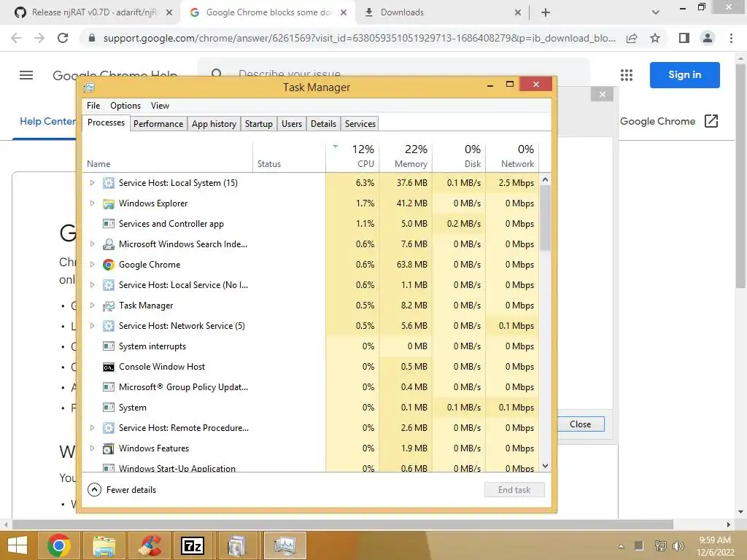
Task: Sort by the Network column header
Action: point(513,157)
